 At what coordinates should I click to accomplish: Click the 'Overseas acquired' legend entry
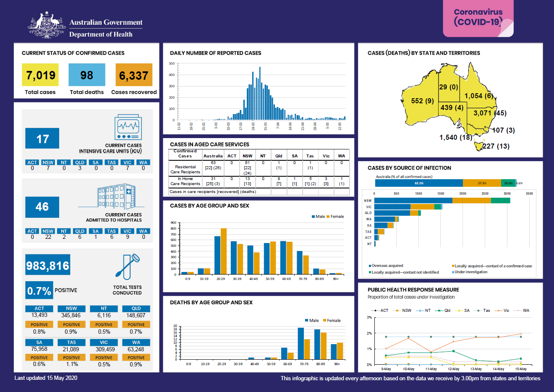386,266
